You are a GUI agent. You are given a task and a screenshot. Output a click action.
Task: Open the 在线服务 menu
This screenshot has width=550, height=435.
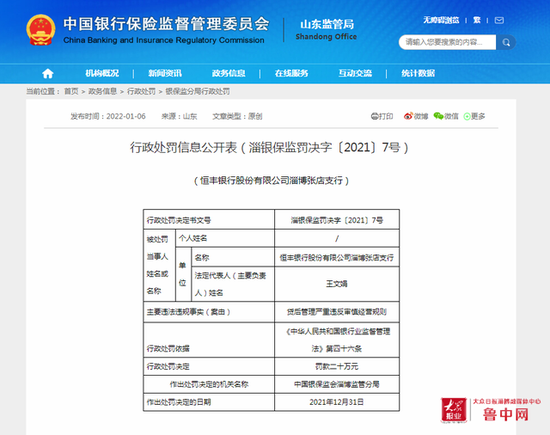pyautogui.click(x=291, y=73)
